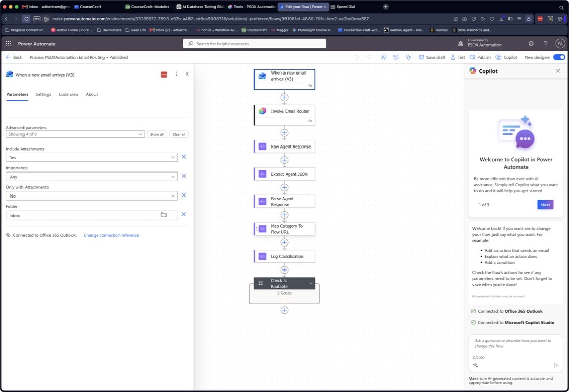This screenshot has height=392, width=569.
Task: Switch to the Parameters tab
Action: pyautogui.click(x=17, y=94)
